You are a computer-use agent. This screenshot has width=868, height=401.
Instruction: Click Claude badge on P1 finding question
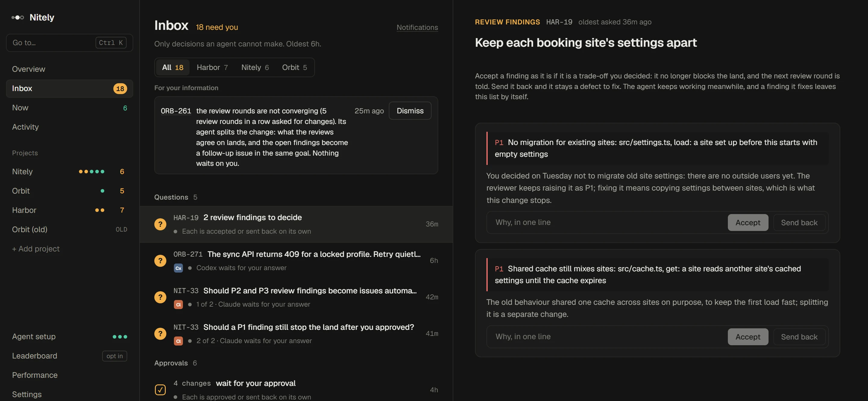(178, 341)
